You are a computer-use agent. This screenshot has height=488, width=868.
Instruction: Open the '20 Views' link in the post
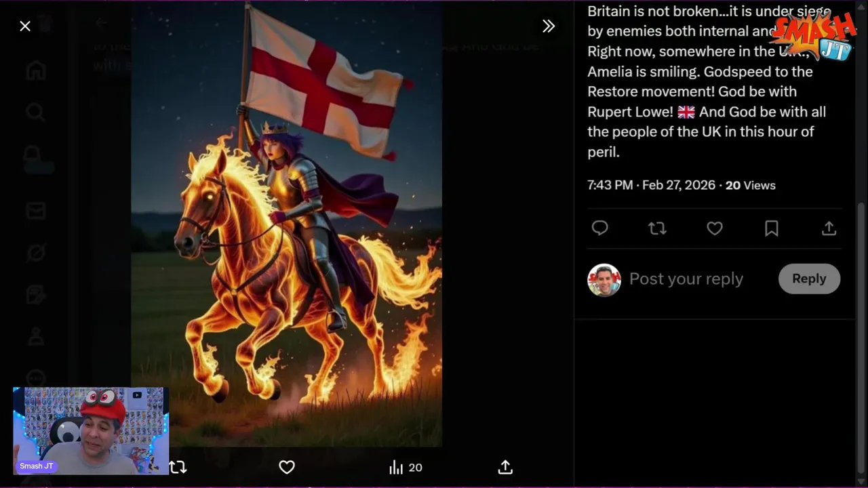pos(750,185)
